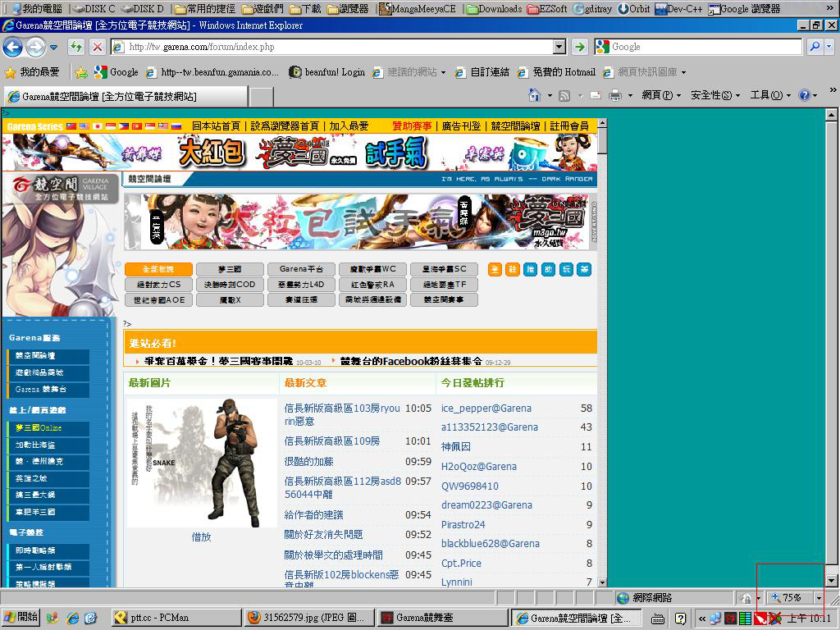Open the beanfun! Login favorite
840x630 pixels.
(327, 72)
